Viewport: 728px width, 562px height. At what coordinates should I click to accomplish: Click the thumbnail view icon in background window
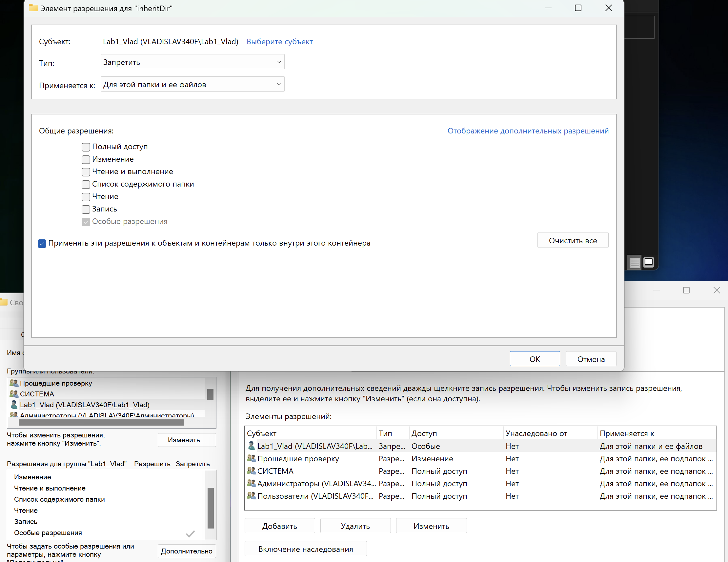coord(648,262)
